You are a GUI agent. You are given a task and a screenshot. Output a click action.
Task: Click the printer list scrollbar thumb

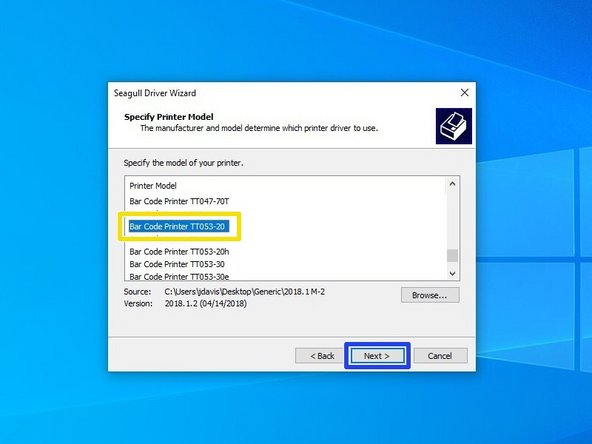click(x=452, y=255)
